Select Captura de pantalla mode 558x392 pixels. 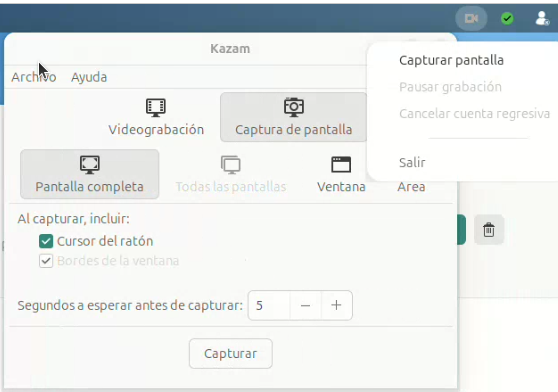coord(294,117)
